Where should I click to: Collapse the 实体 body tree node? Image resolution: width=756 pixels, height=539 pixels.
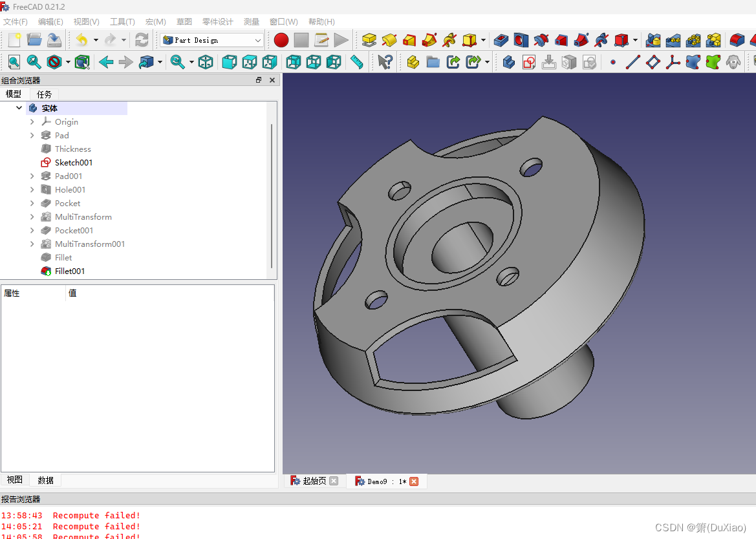click(19, 108)
